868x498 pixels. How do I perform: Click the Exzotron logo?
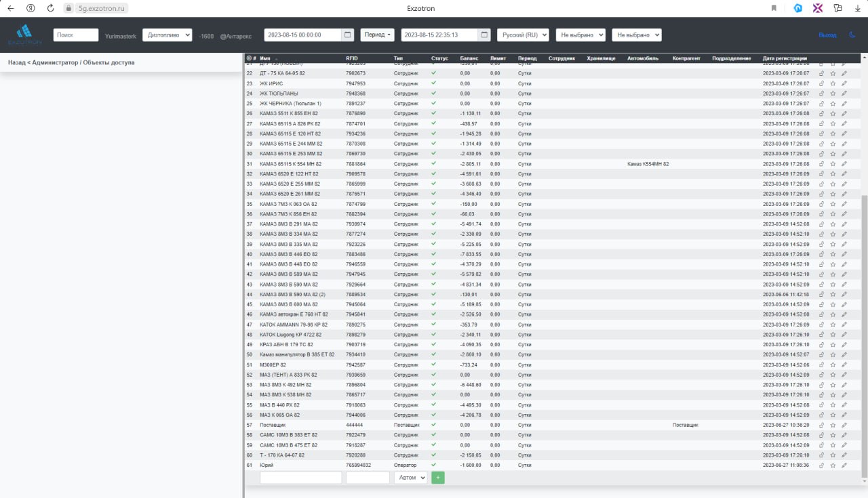(24, 35)
